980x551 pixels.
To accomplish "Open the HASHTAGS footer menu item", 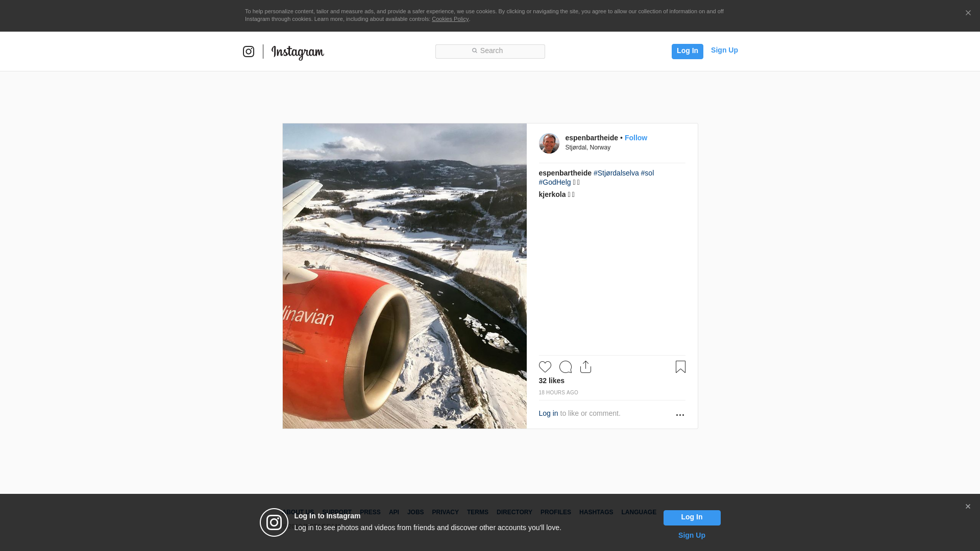I will (x=596, y=512).
